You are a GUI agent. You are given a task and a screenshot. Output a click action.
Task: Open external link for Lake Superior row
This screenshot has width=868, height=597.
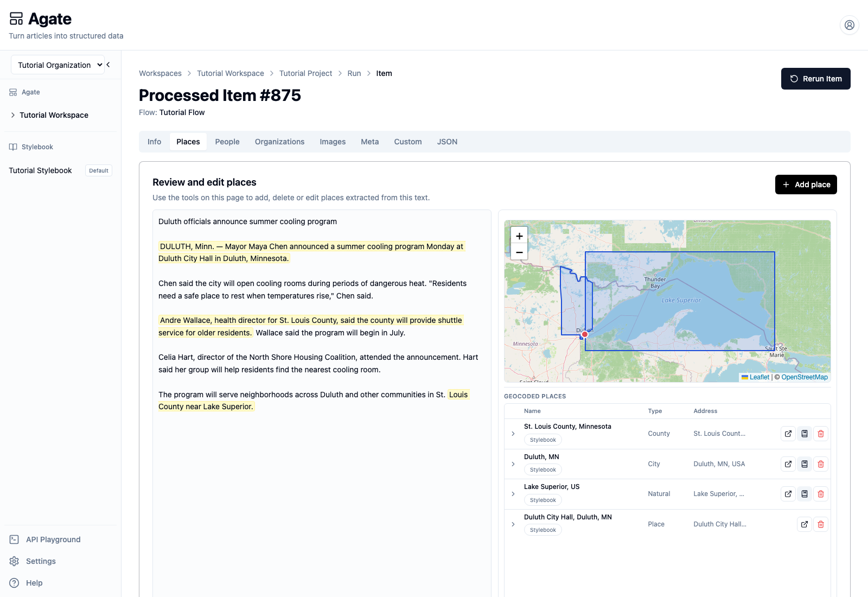(788, 494)
